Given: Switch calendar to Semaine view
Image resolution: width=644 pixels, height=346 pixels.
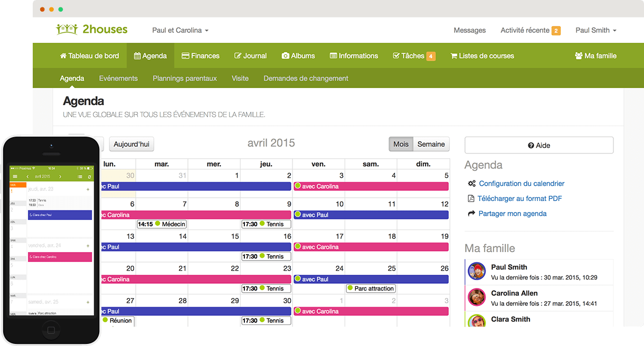Looking at the screenshot, I should [x=431, y=144].
